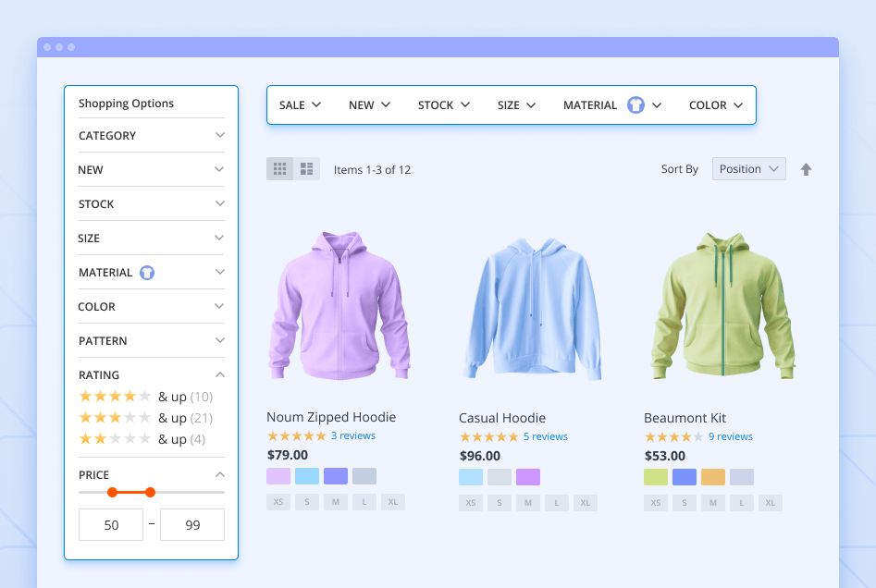Filter by two stars & up rating
Viewport: 876px width, 588px height.
pyautogui.click(x=115, y=439)
